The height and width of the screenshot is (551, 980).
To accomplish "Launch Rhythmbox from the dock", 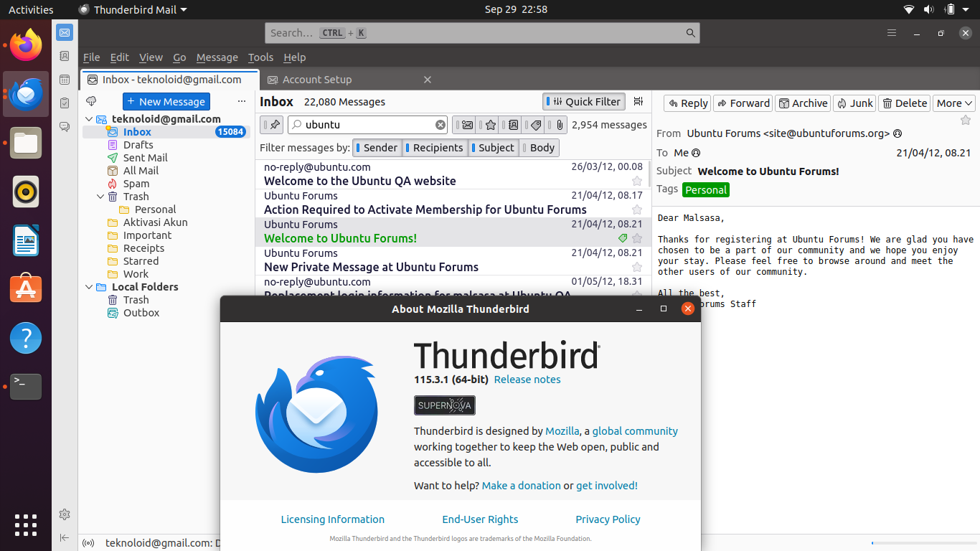I will (26, 192).
